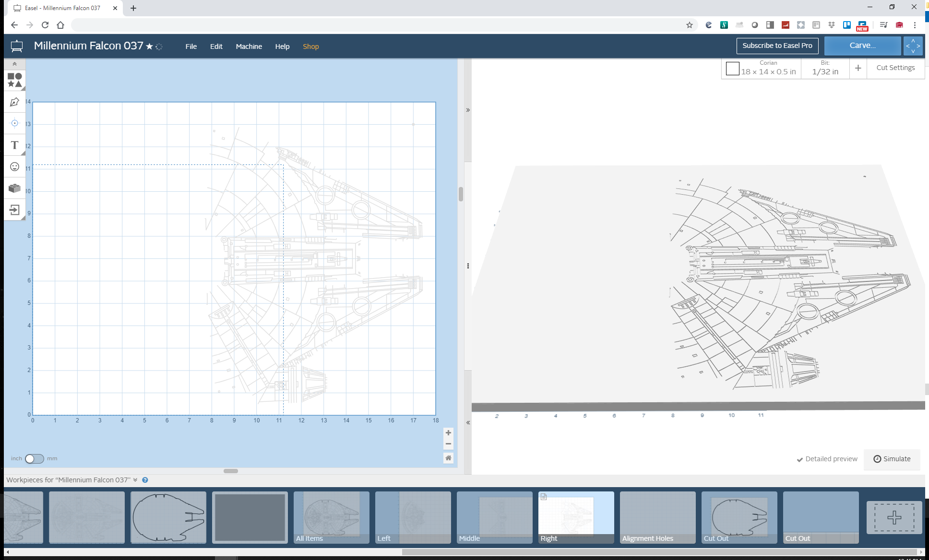Click the pane splitter three-dot handle
Screen dimensions: 929x560
tap(468, 266)
